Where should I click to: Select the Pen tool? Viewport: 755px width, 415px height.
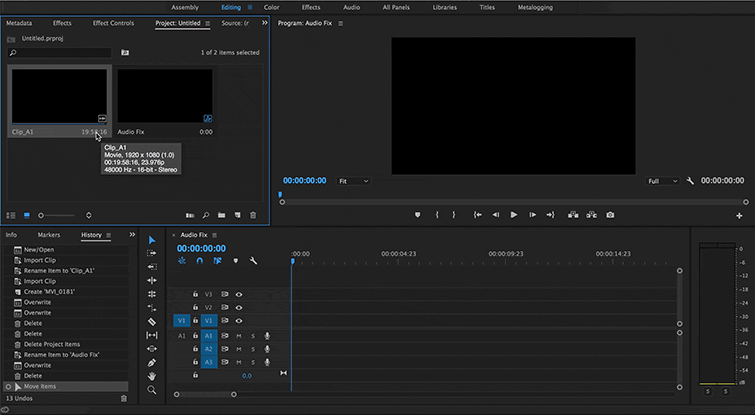[152, 363]
